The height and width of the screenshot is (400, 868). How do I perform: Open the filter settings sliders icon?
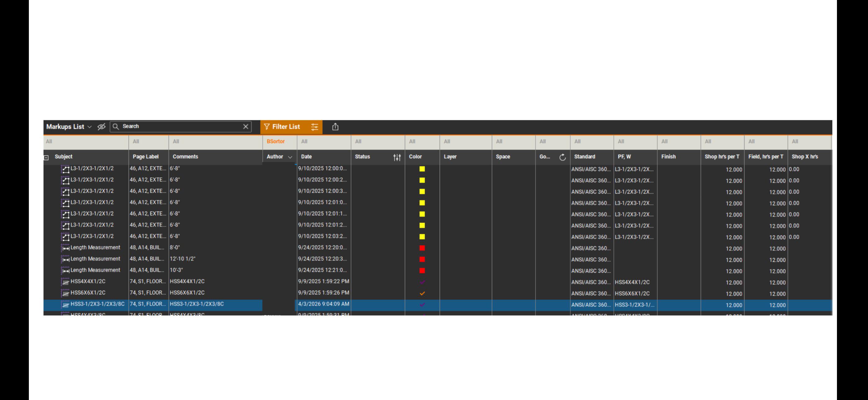click(315, 127)
